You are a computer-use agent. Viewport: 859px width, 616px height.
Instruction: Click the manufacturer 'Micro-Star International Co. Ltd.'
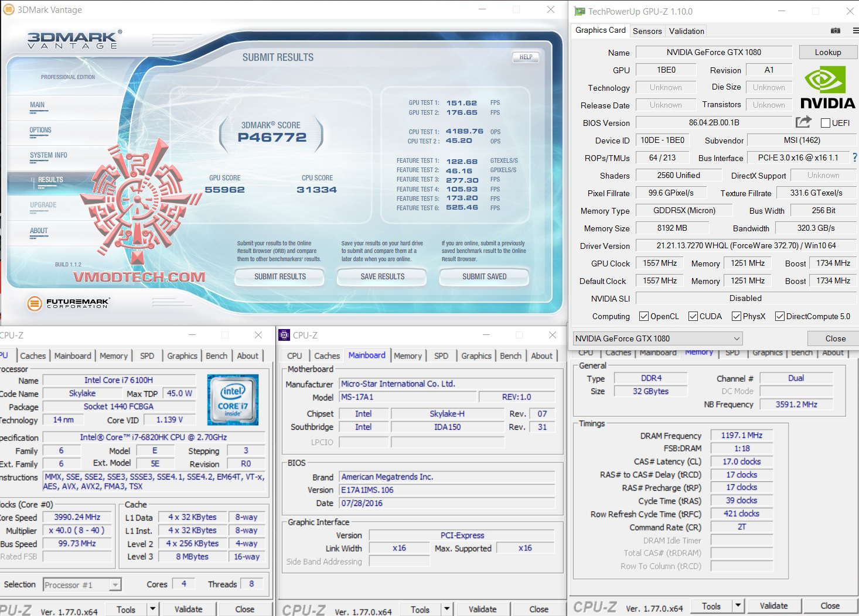[447, 384]
